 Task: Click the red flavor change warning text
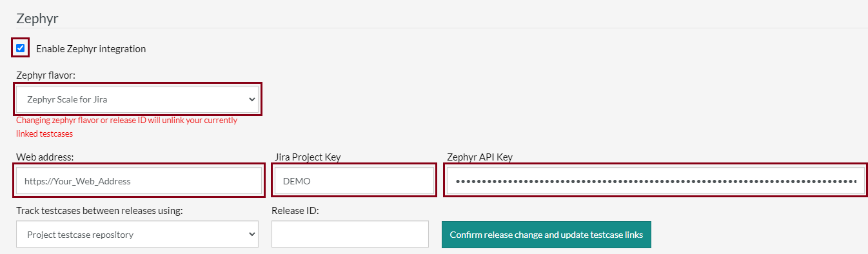click(x=126, y=127)
